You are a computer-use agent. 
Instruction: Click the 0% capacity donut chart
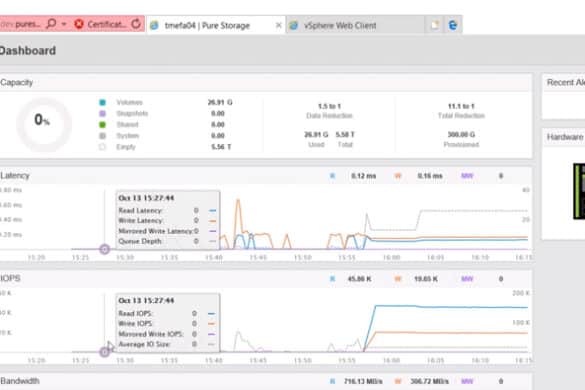[44, 125]
